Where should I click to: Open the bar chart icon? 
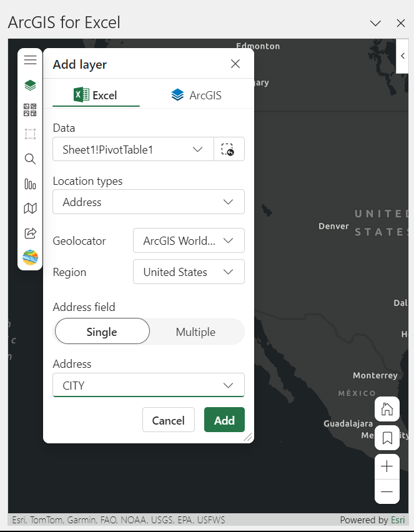coord(30,184)
